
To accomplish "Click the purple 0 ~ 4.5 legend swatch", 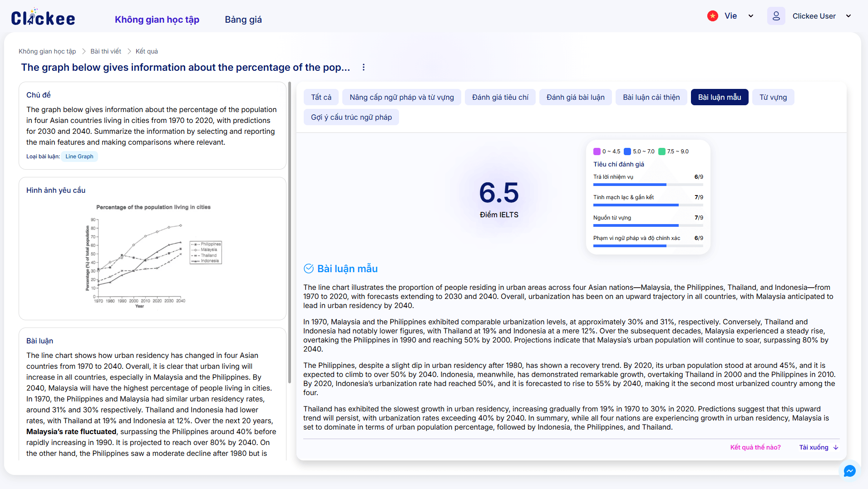I will tap(597, 152).
